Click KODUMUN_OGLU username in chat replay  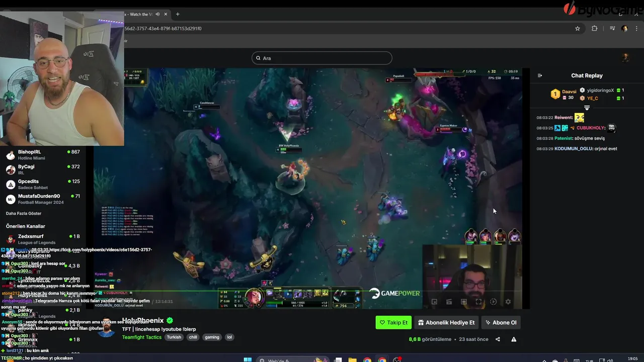574,149
